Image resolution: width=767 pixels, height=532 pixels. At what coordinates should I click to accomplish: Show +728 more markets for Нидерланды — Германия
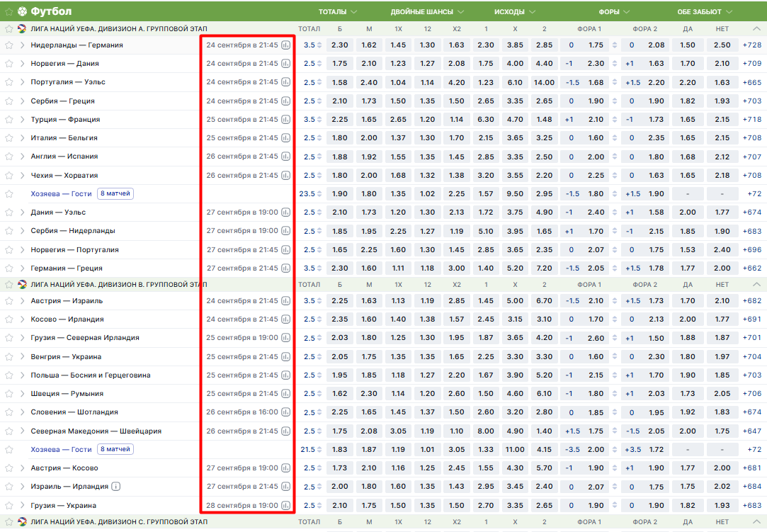(752, 45)
